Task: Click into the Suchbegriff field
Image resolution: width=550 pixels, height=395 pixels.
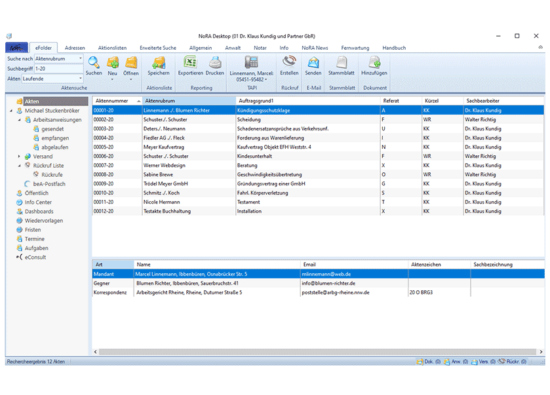Action: tap(58, 69)
